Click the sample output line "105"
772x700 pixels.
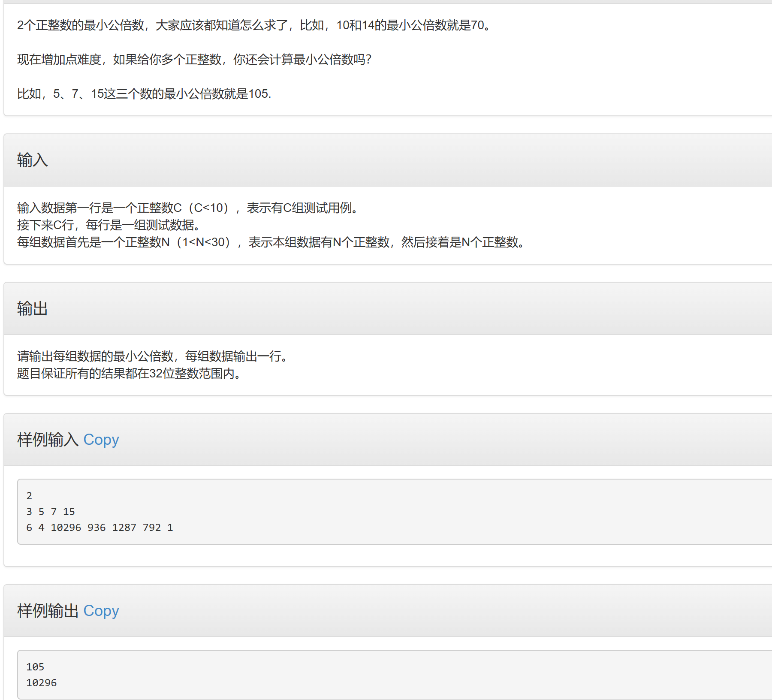tap(35, 667)
